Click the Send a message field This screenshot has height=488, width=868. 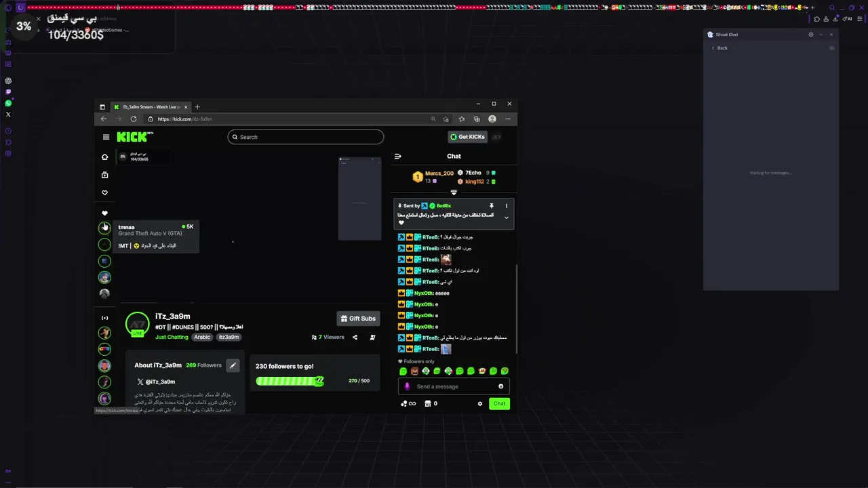[x=454, y=386]
